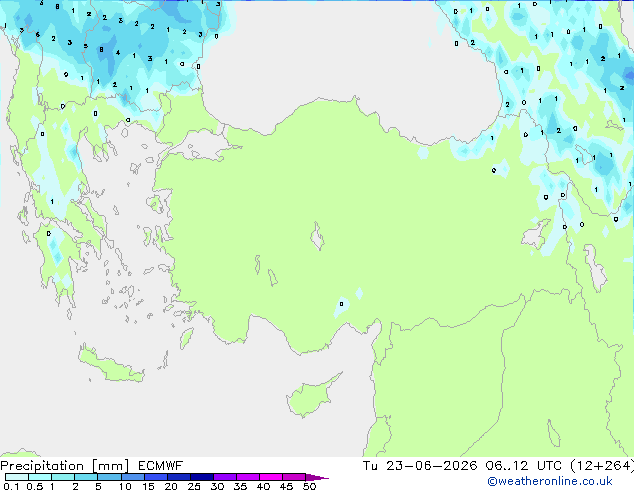Click the legend arrow for above 50 mm
This screenshot has height=490, width=634.
[317, 477]
